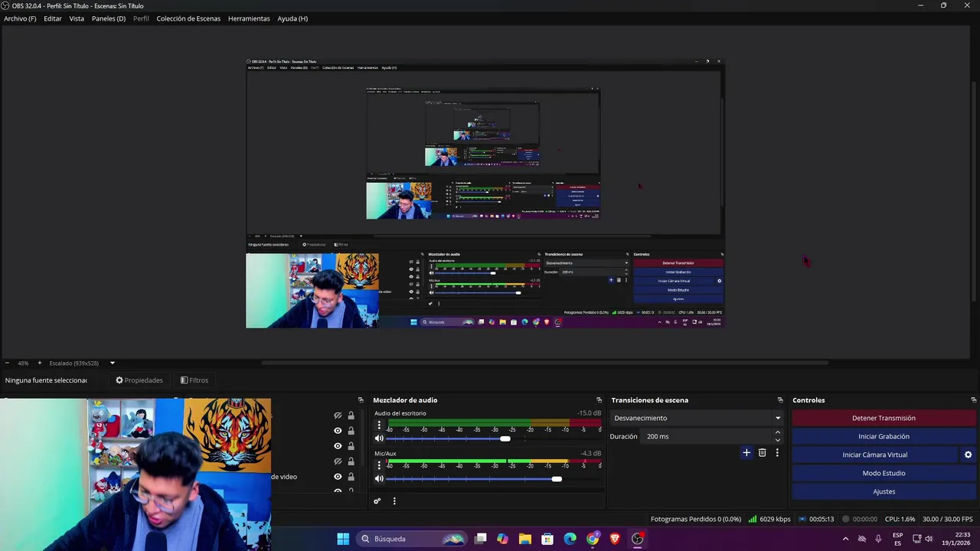Increase Duración with the up stepper arrow

tap(778, 432)
